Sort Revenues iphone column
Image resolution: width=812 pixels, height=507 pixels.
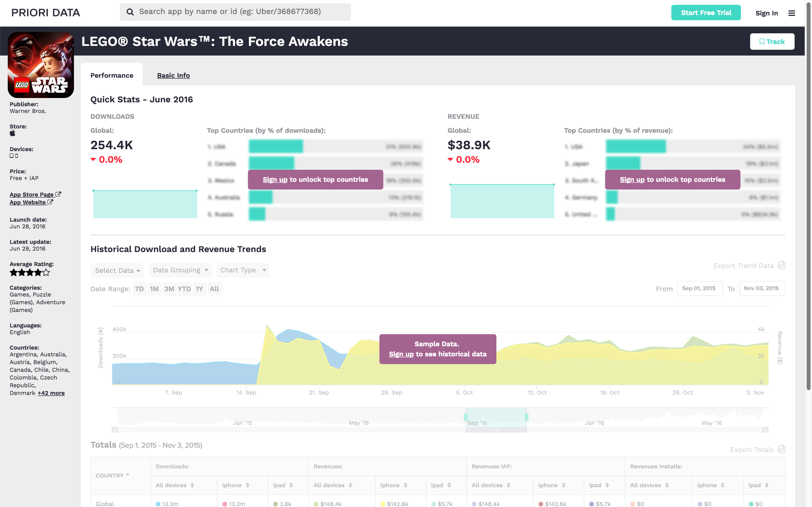(406, 485)
